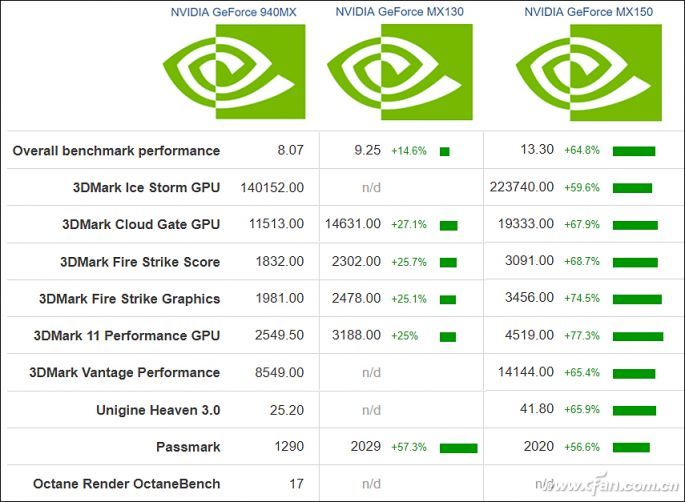685x502 pixels.
Task: Open the NVIDIA GeForce 940MX link
Action: pyautogui.click(x=234, y=12)
